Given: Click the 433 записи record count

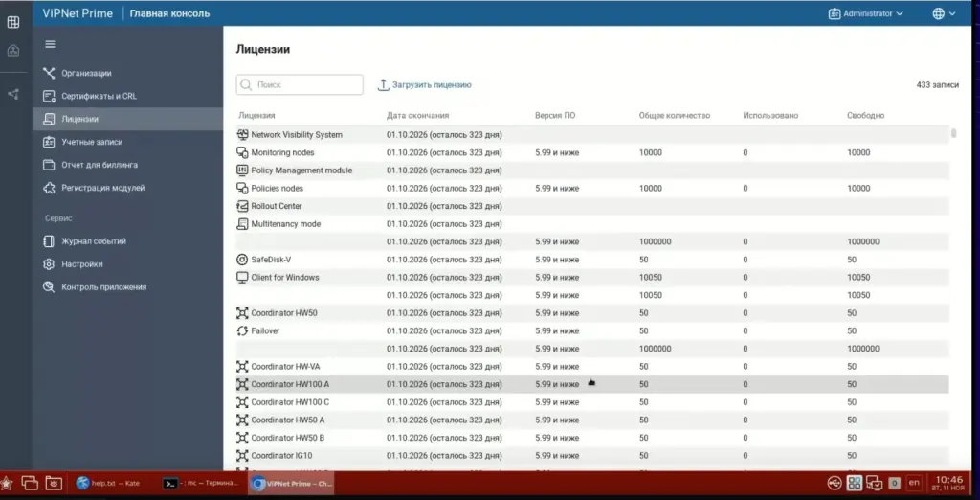Looking at the screenshot, I should tap(938, 84).
